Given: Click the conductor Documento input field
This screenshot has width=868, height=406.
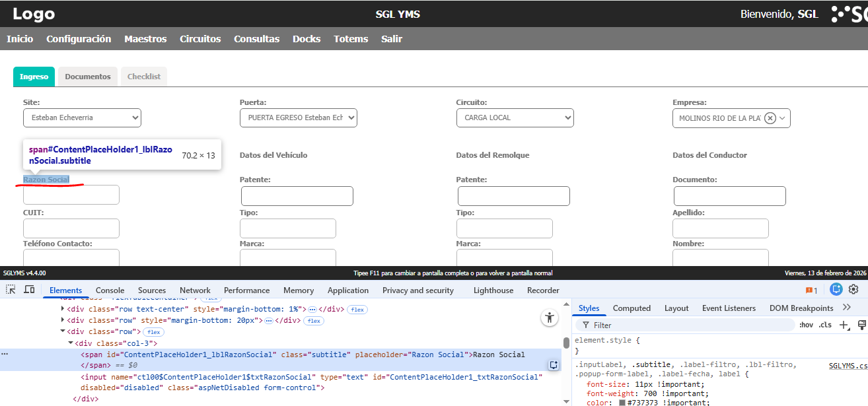Looking at the screenshot, I should point(730,196).
